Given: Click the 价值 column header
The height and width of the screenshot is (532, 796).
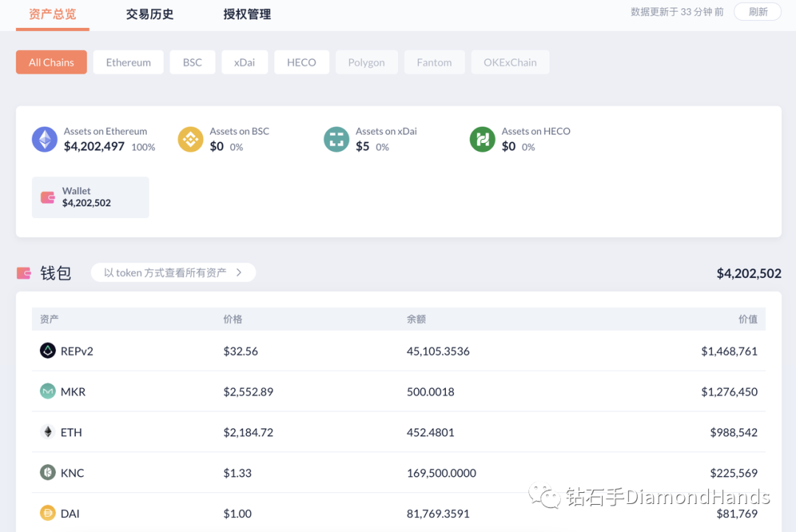Looking at the screenshot, I should click(748, 319).
